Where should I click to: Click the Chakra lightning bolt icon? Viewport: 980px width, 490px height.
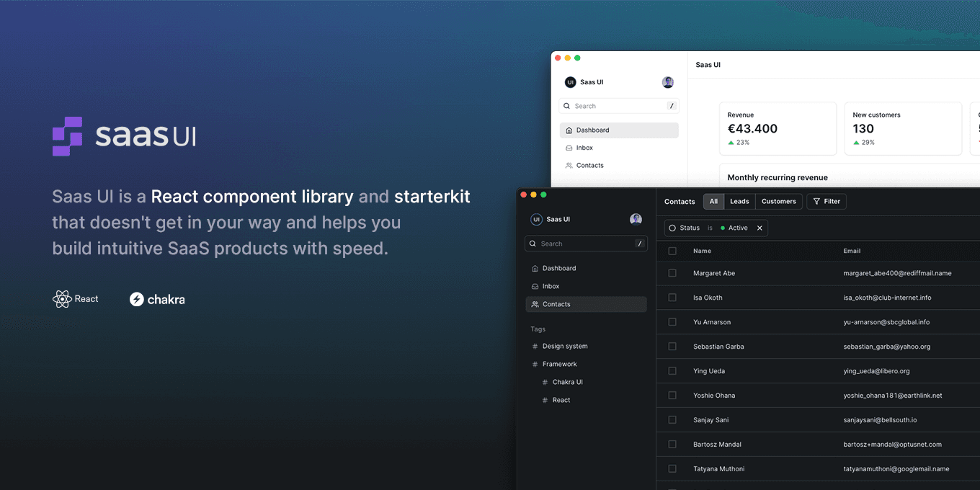click(137, 298)
